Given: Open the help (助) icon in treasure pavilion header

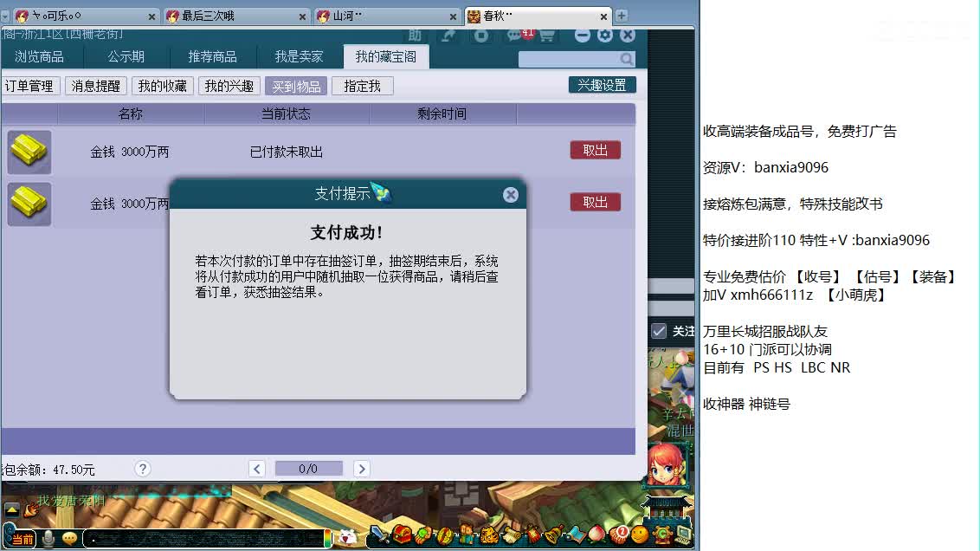Looking at the screenshot, I should click(x=415, y=36).
